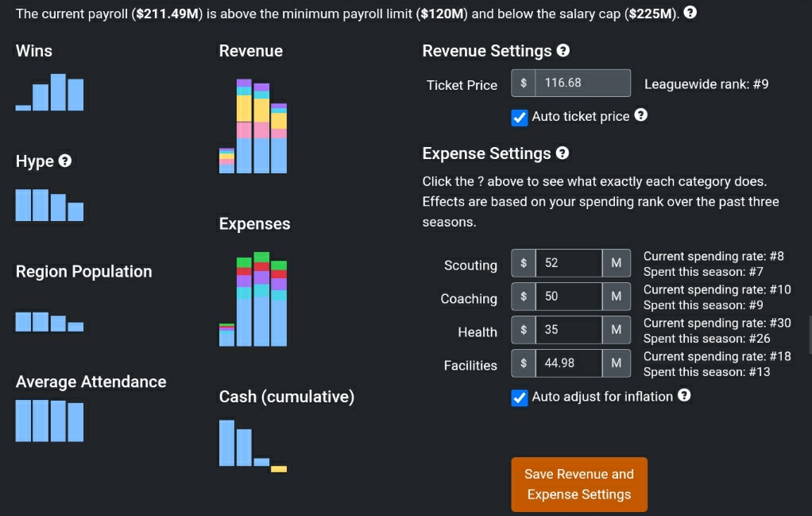Viewport: 812px width, 516px height.
Task: Click the Region Population chart
Action: point(50,321)
